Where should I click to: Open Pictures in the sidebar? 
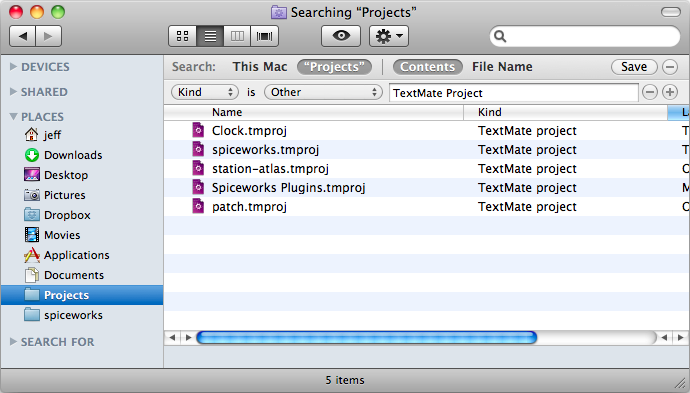tap(55, 195)
